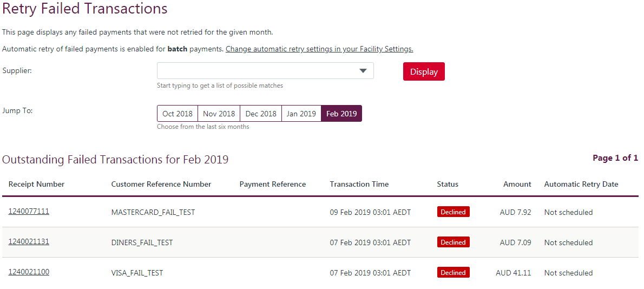Click the Customer Reference Number column header
Image resolution: width=644 pixels, height=289 pixels.
pyautogui.click(x=161, y=185)
